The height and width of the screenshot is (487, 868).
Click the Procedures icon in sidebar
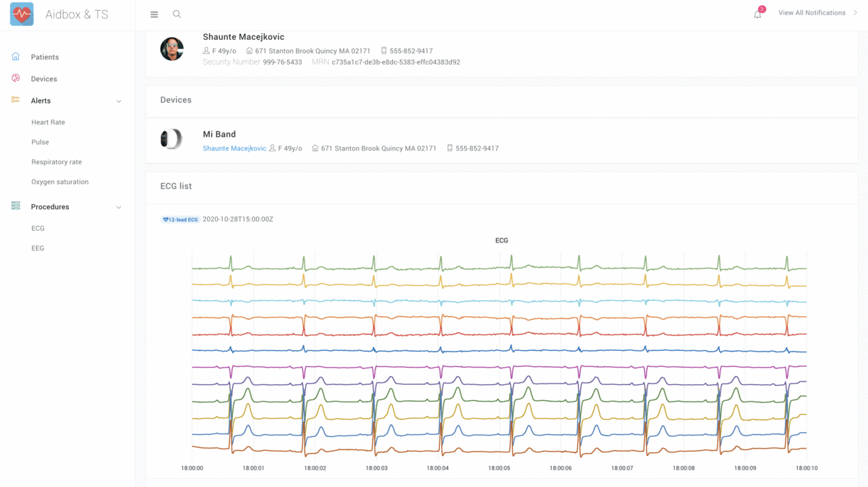point(16,206)
